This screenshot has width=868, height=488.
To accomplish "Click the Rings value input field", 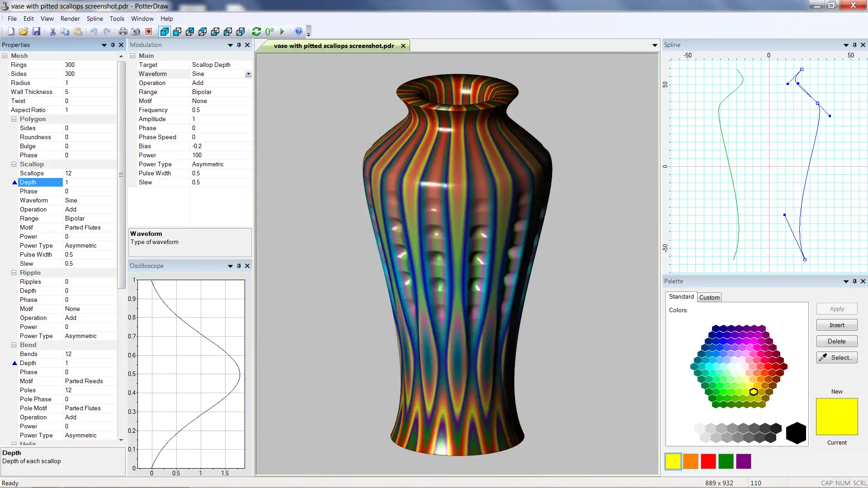I will [x=90, y=64].
